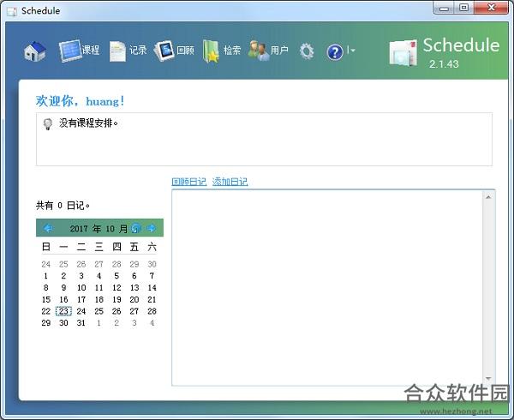This screenshot has height=420, width=514.
Task: Open help via question mark icon
Action: 335,51
